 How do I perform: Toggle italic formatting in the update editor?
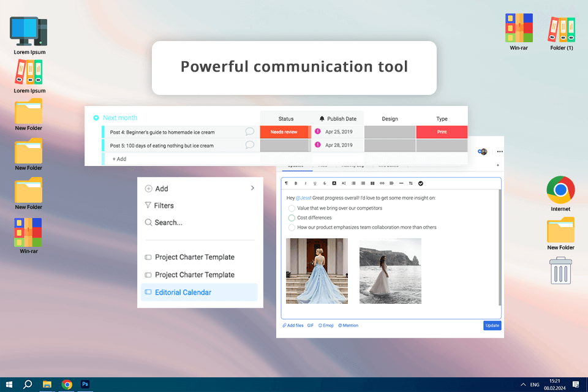click(305, 183)
